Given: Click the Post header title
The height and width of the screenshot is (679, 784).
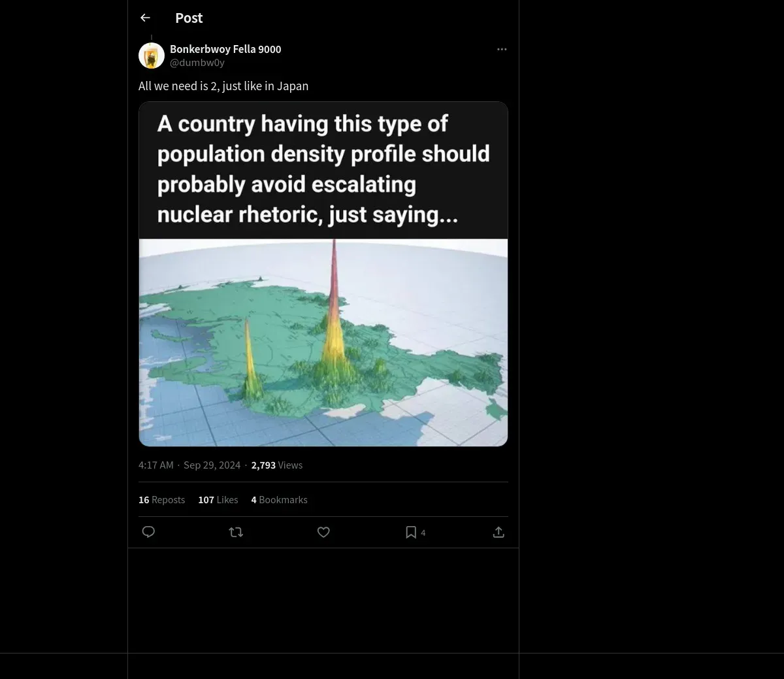Looking at the screenshot, I should 189,18.
